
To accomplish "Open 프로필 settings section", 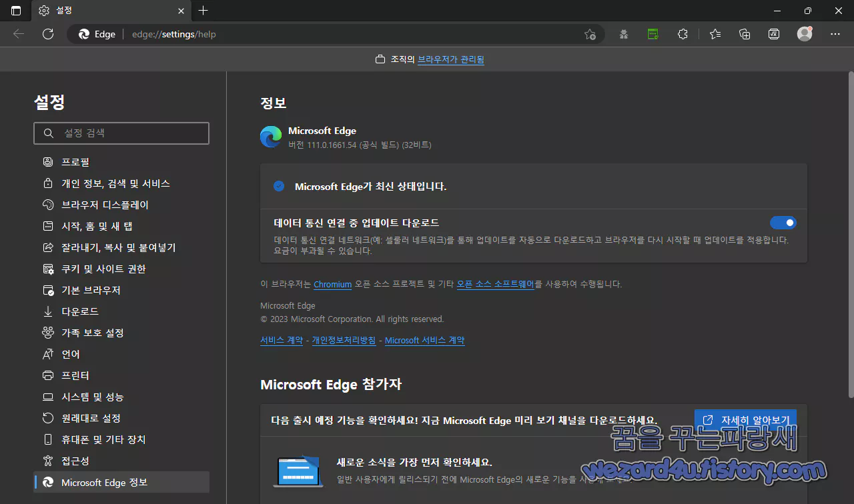I will coord(121,162).
